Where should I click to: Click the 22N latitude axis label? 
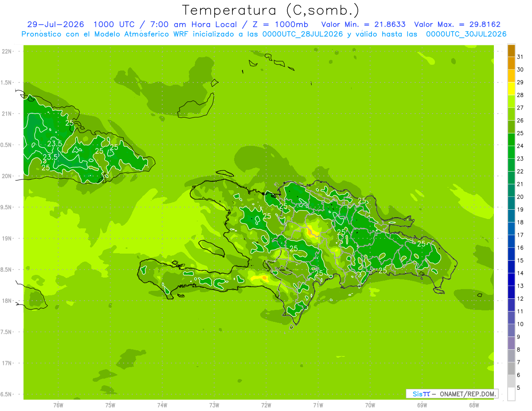point(7,51)
